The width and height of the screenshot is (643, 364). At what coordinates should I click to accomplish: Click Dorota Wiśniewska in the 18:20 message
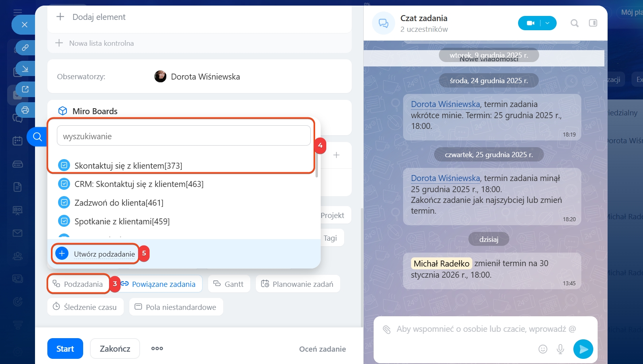pyautogui.click(x=445, y=178)
